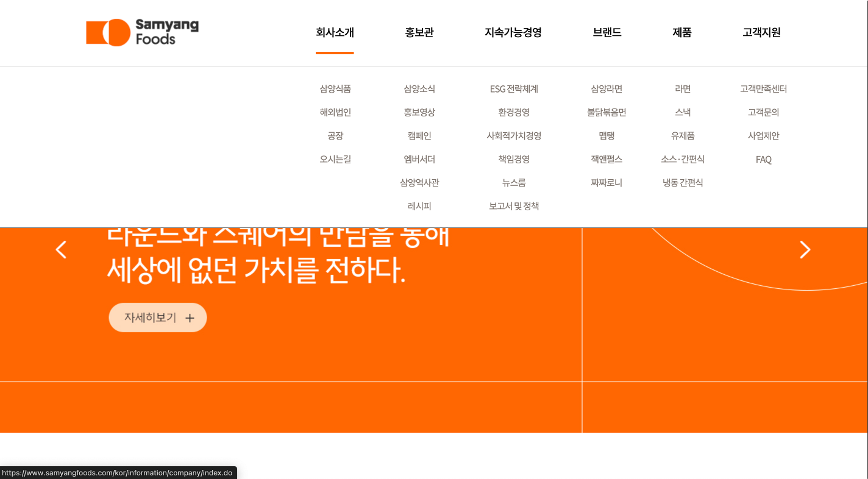The width and height of the screenshot is (868, 479).
Task: View the 오시는길 directions page
Action: (334, 159)
